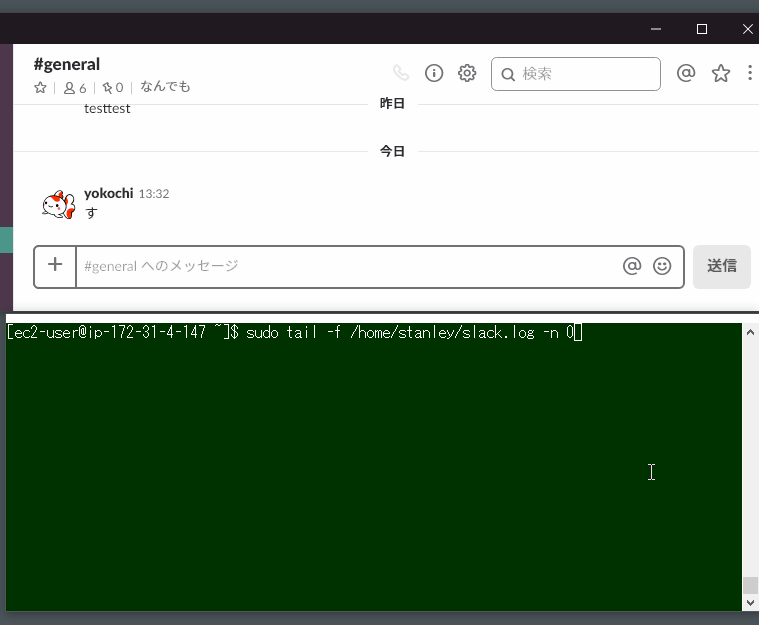The image size is (759, 625).
Task: Click the testtest message text
Action: (107, 108)
